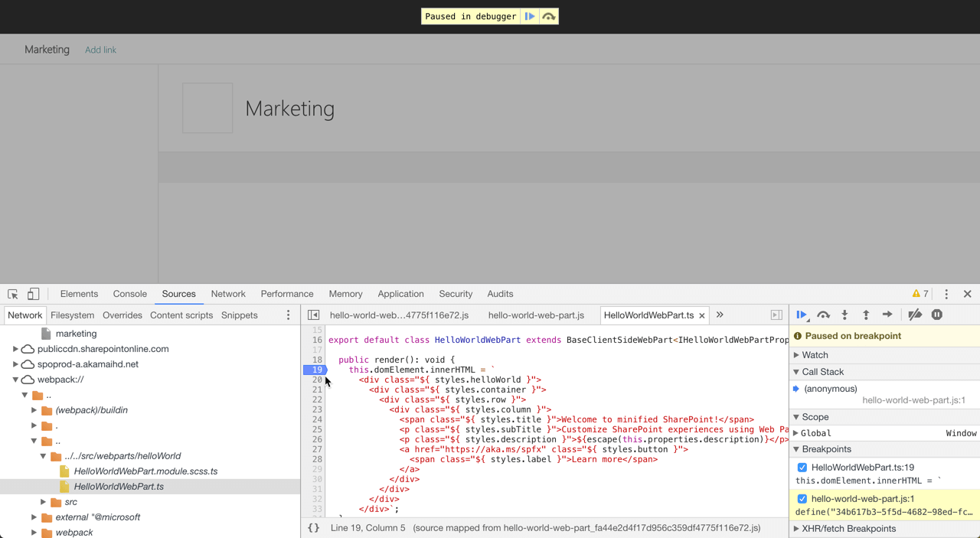Open hello-world-web-part.js file tab
Image resolution: width=980 pixels, height=538 pixels.
[536, 315]
